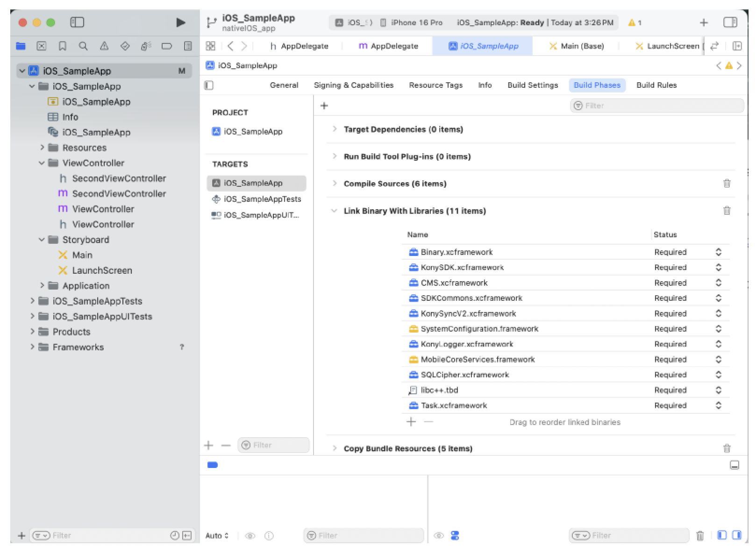Open the report navigator icon
Image resolution: width=756 pixels, height=553 pixels.
point(188,46)
